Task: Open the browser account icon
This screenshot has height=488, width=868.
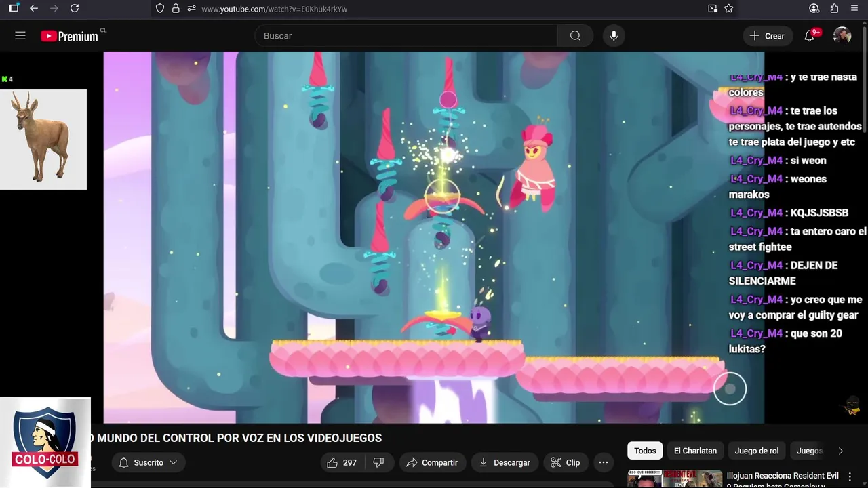Action: point(814,8)
